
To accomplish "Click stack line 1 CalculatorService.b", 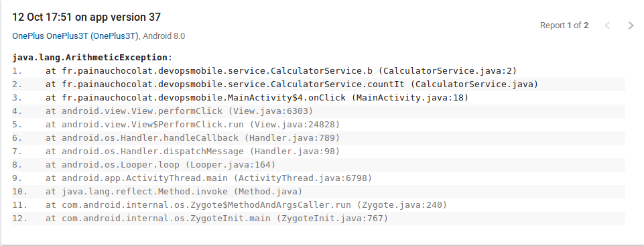I will (x=319, y=71).
